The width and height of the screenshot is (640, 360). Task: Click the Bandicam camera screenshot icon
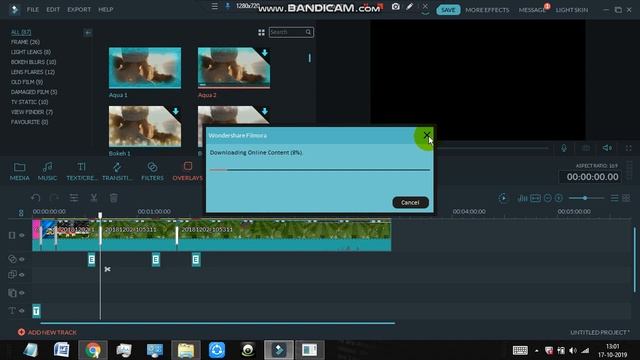(x=396, y=7)
